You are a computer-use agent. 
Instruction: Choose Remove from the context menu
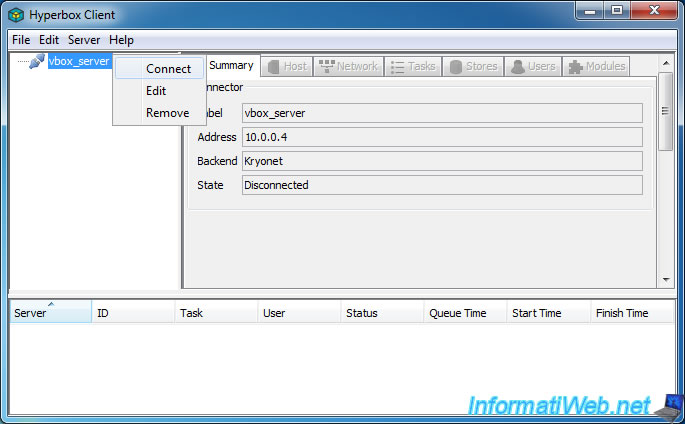[159, 113]
